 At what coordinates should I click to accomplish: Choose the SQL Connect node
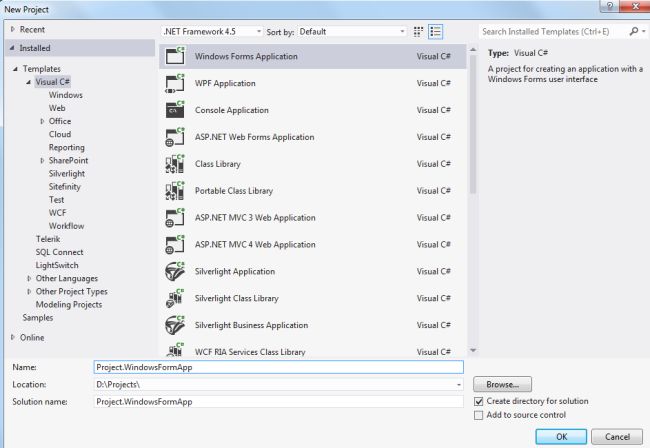(x=59, y=252)
